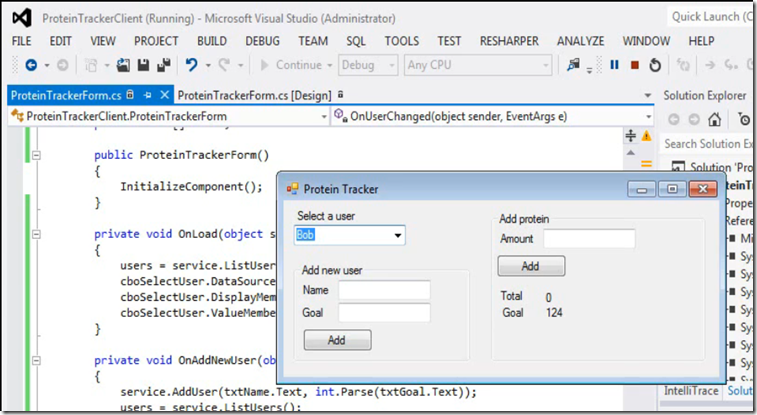
Task: Open the Select a user combo box
Action: (398, 235)
